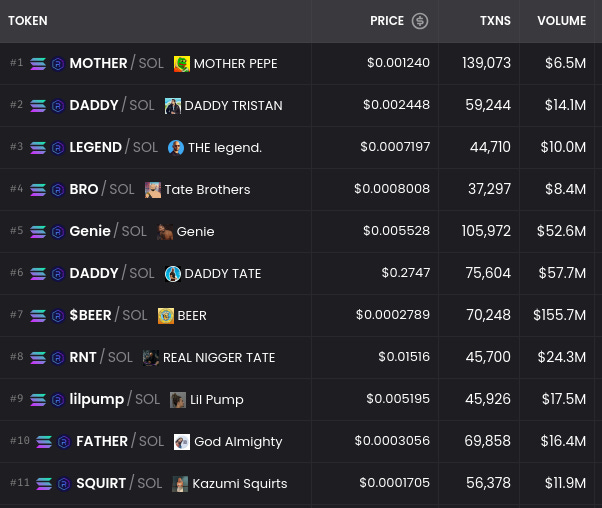Screen dimensions: 602x508
Task: Open the FATHER / SOL pair
Action: [x=120, y=441]
